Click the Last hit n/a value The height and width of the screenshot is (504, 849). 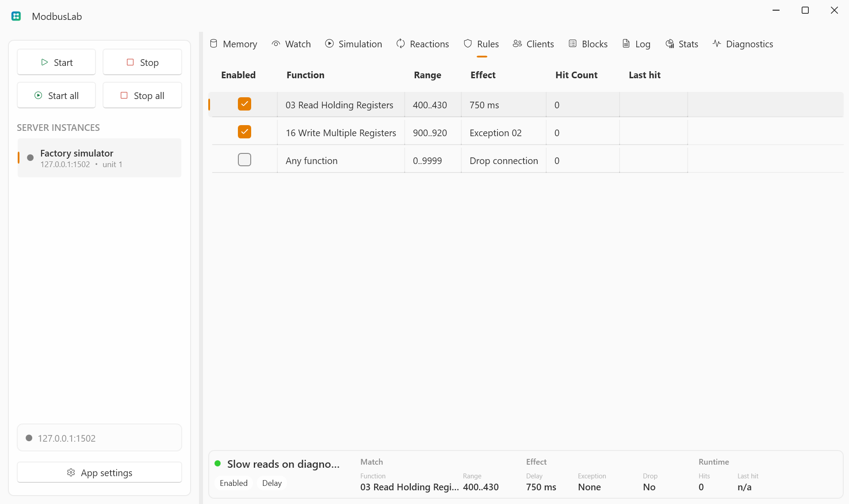pyautogui.click(x=745, y=487)
